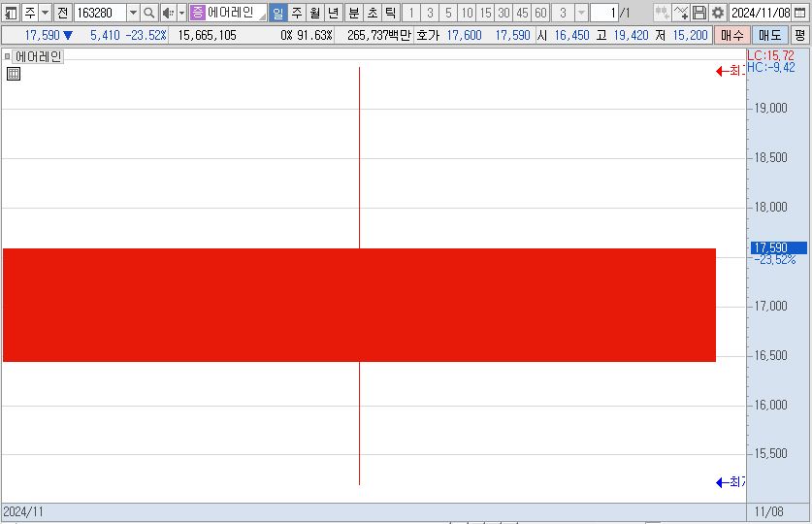Click the 2024/11 timeline label
This screenshot has width=812, height=524.
pos(23,512)
